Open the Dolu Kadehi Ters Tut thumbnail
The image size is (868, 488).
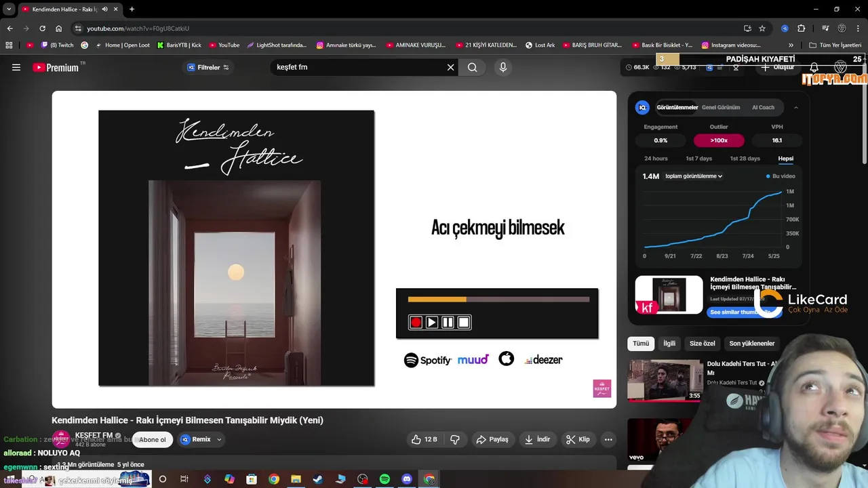pos(665,380)
